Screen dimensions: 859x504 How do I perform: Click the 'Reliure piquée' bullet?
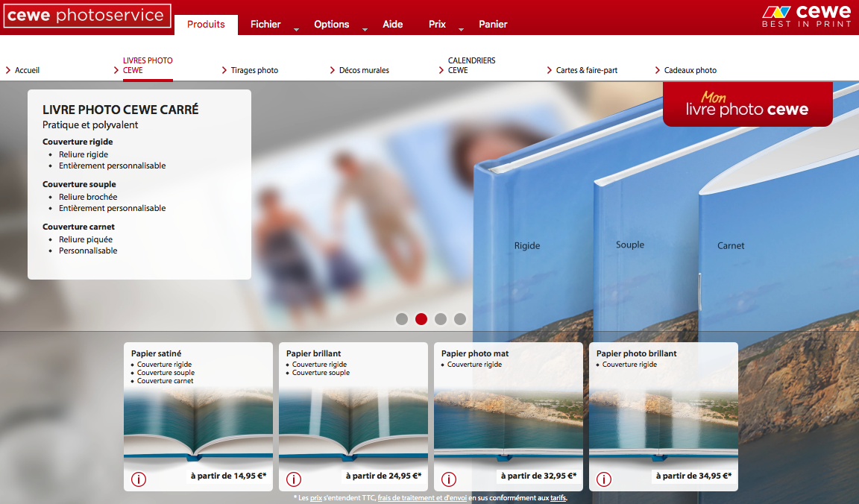pos(86,239)
